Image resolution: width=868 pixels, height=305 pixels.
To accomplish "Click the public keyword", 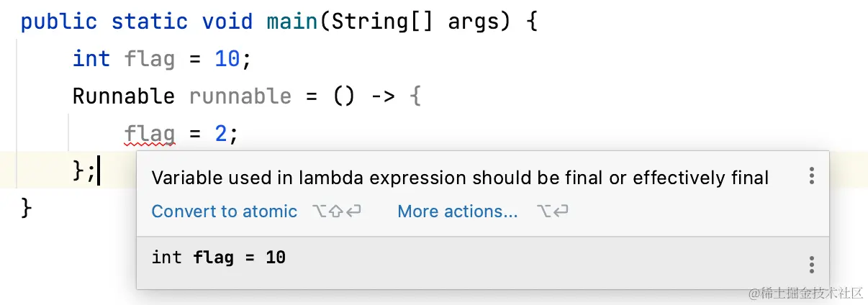I will click(x=58, y=22).
